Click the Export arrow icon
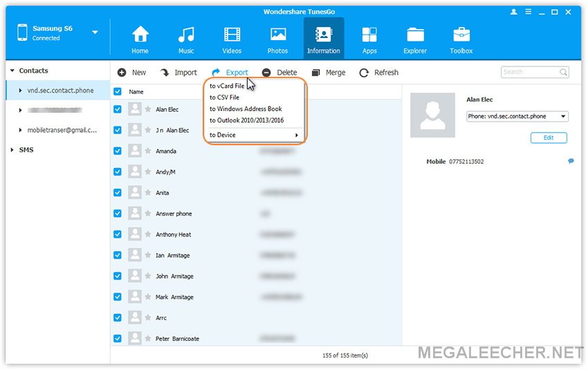Screen dimensions: 588x370 point(216,73)
